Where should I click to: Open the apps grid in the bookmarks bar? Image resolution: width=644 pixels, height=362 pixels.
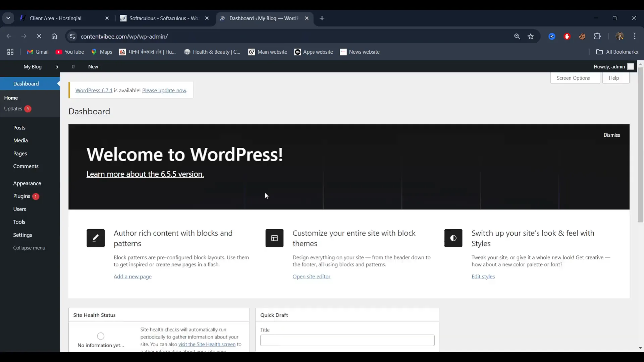(10, 52)
